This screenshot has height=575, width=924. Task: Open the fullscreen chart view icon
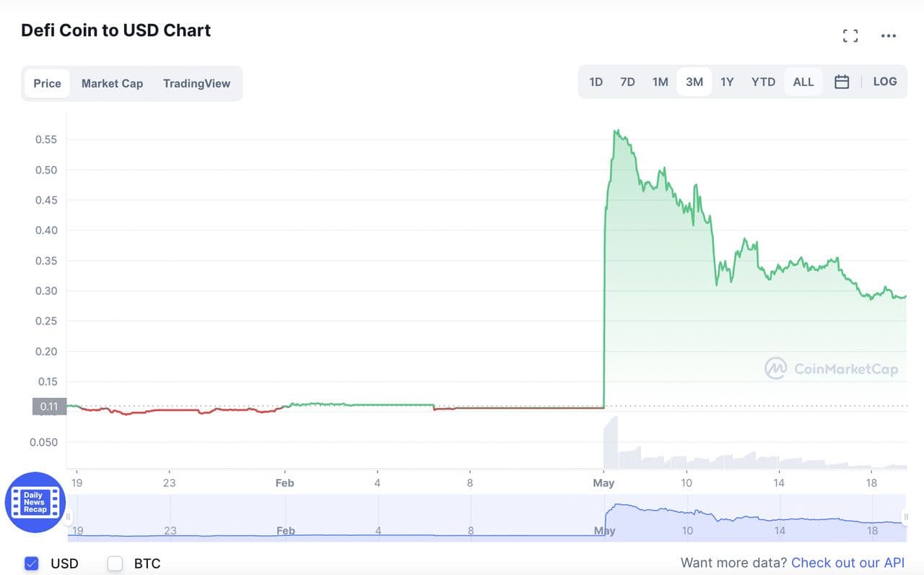(850, 36)
